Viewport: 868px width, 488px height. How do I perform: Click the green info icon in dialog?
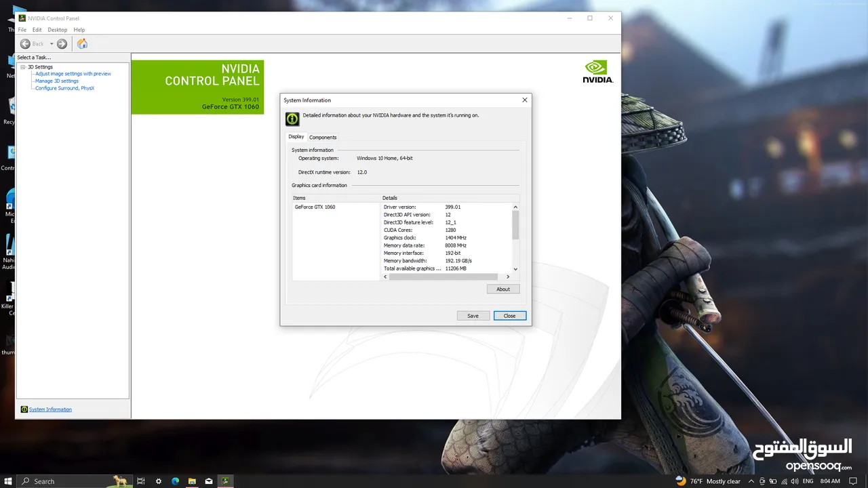click(x=292, y=119)
